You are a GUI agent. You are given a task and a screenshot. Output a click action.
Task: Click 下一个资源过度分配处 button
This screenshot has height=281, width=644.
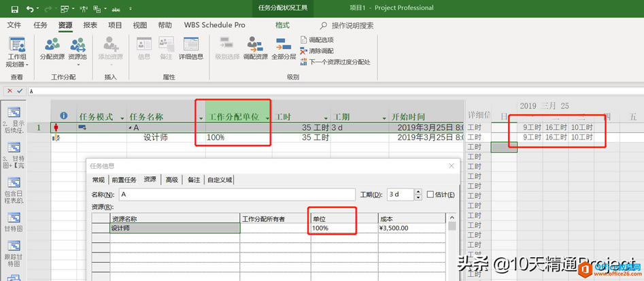click(335, 62)
